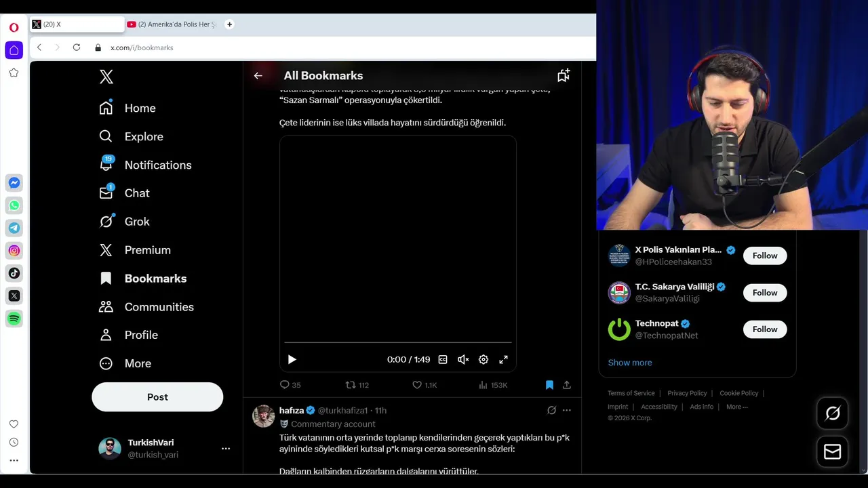Open Explore search page
The image size is (868, 488).
click(x=131, y=136)
